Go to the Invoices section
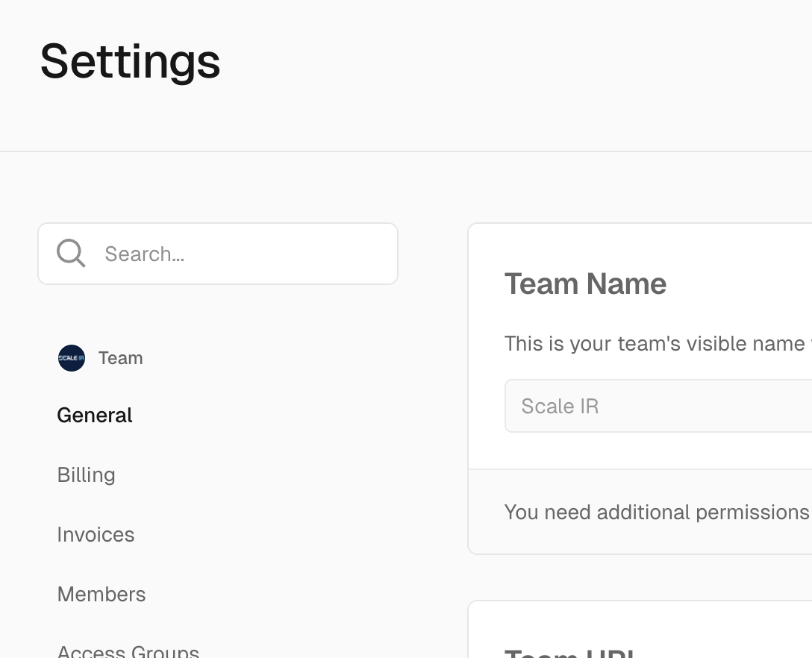Image resolution: width=812 pixels, height=658 pixels. coord(96,535)
